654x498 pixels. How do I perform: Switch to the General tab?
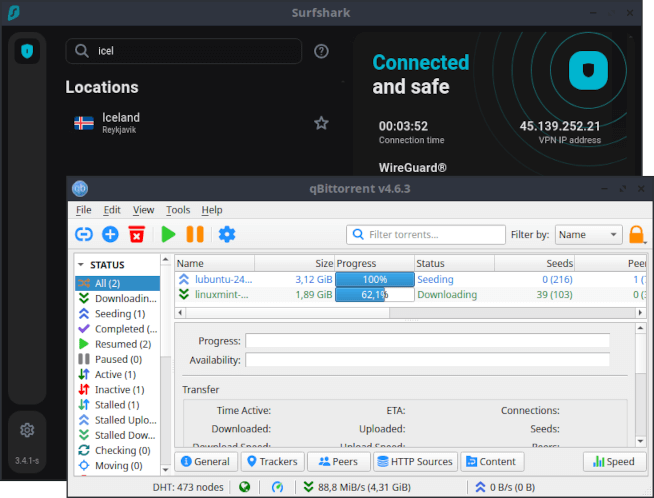click(x=206, y=461)
